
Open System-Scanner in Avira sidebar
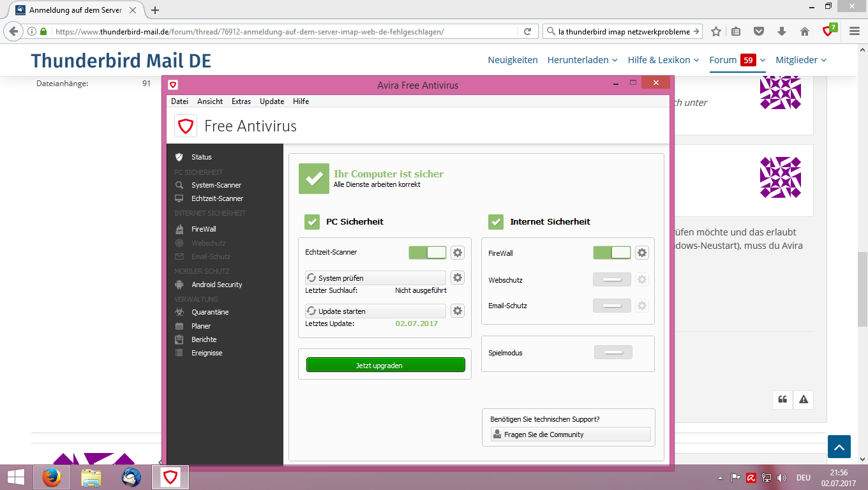(216, 185)
